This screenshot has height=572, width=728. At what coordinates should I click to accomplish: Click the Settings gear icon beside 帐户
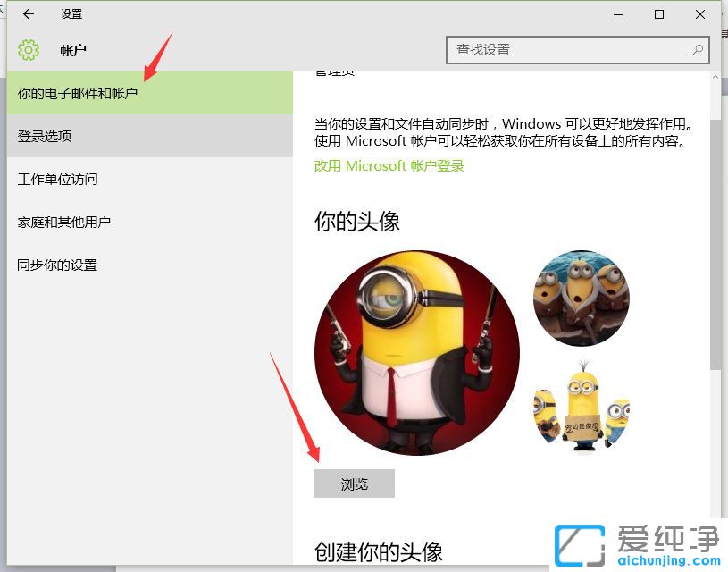[x=29, y=51]
